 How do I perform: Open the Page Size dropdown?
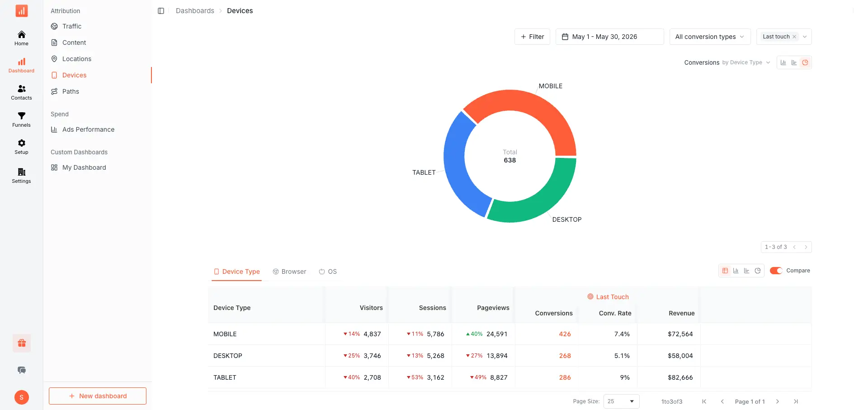621,401
